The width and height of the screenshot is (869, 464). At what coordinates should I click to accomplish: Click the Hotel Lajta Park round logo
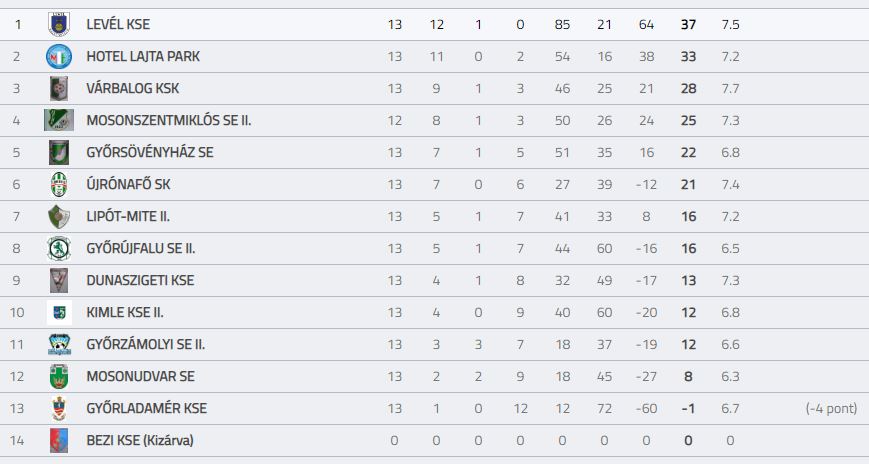(59, 57)
